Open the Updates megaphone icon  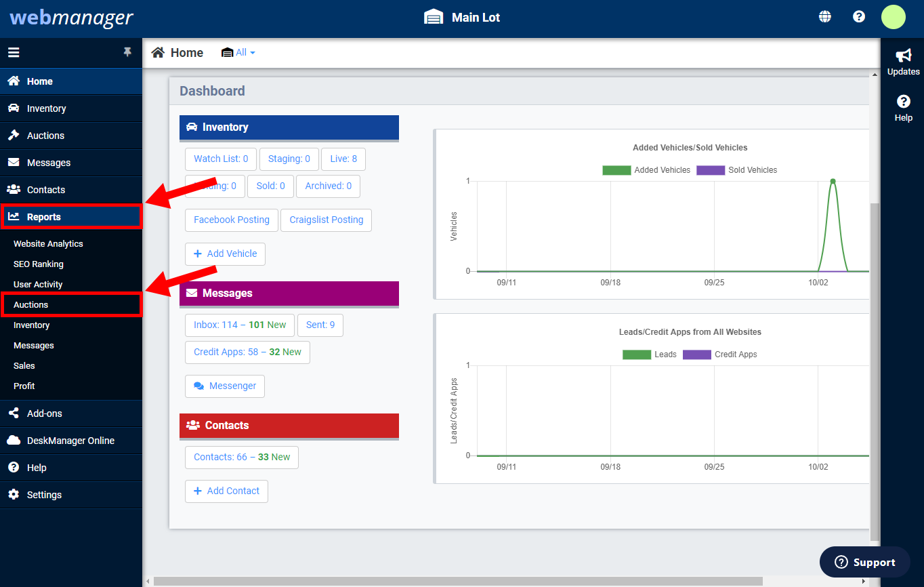point(904,56)
